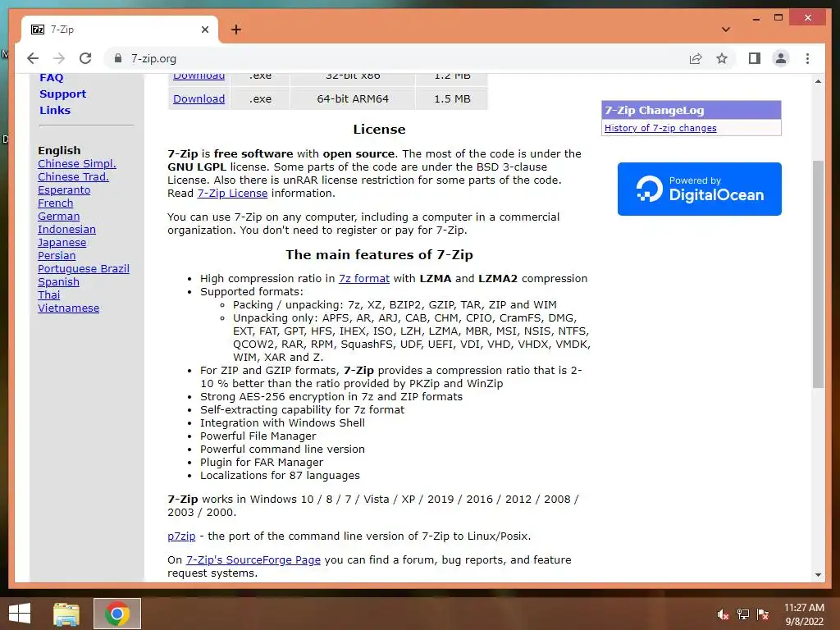The image size is (840, 630).
Task: Click the 7-Zip ChangeLog header
Action: [x=691, y=111]
